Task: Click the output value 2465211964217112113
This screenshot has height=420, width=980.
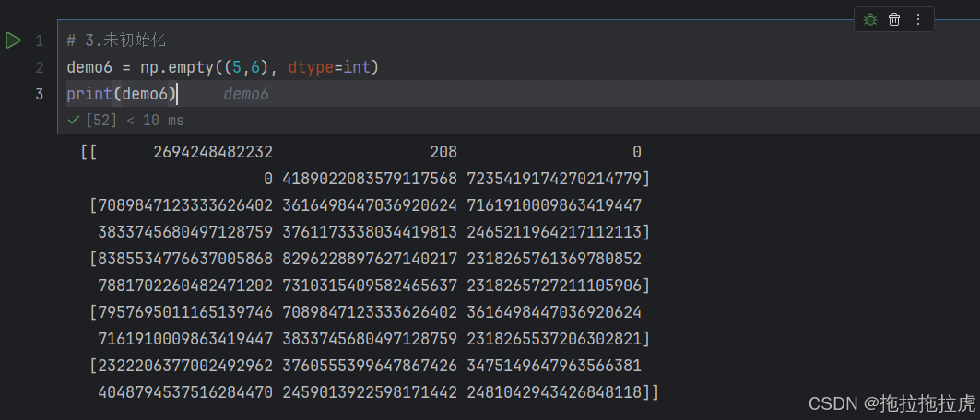Action: (x=554, y=233)
